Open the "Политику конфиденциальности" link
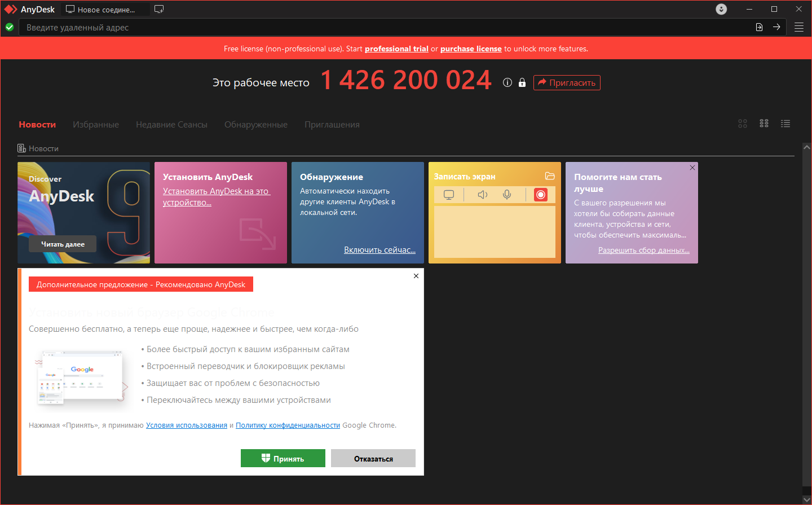Screen dimensions: 812x505 (288, 425)
